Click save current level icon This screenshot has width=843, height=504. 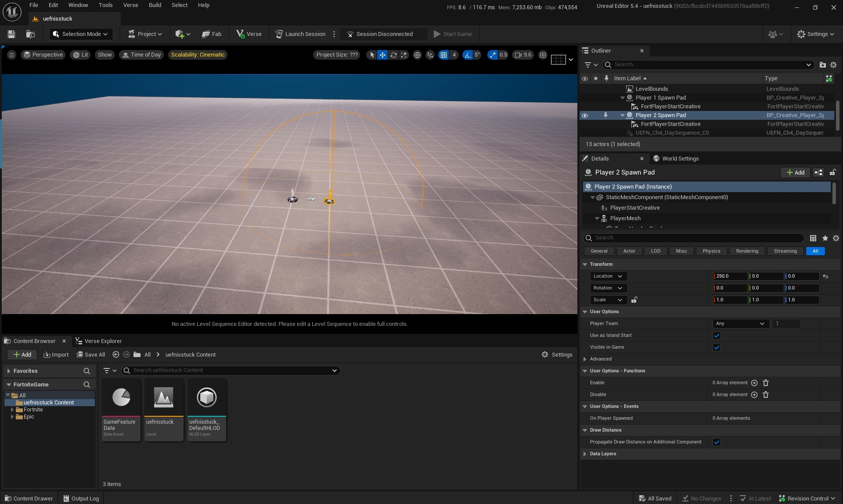(11, 34)
